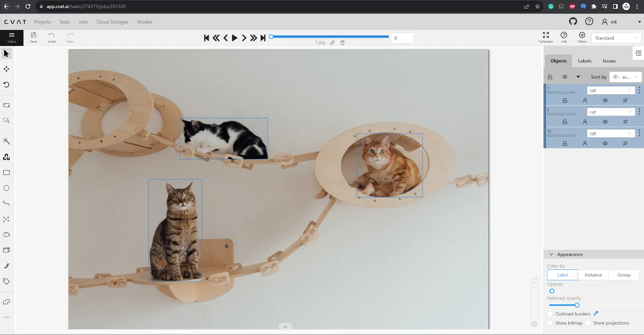
Task: Open the annotation Filters
Action: click(582, 37)
